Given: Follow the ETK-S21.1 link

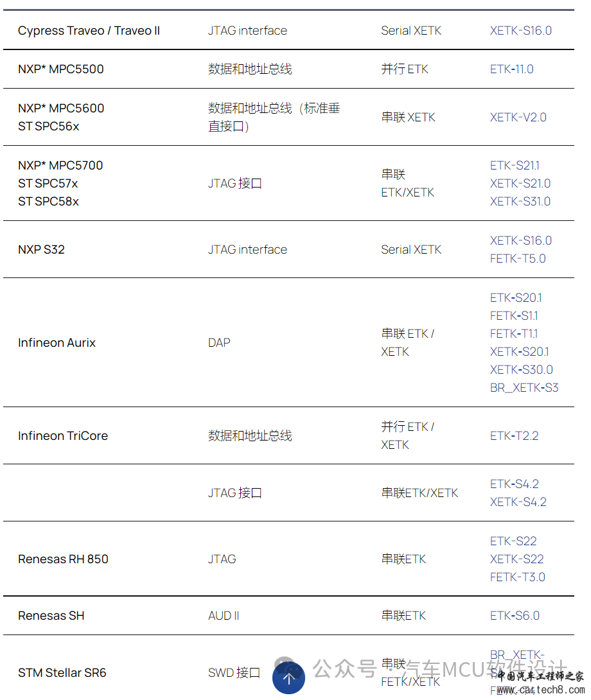Looking at the screenshot, I should pyautogui.click(x=515, y=166).
